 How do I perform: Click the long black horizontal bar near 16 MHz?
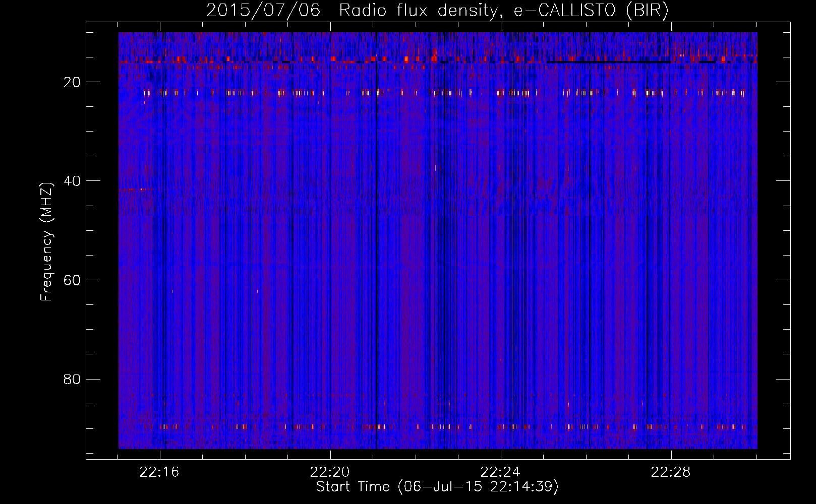(x=608, y=62)
